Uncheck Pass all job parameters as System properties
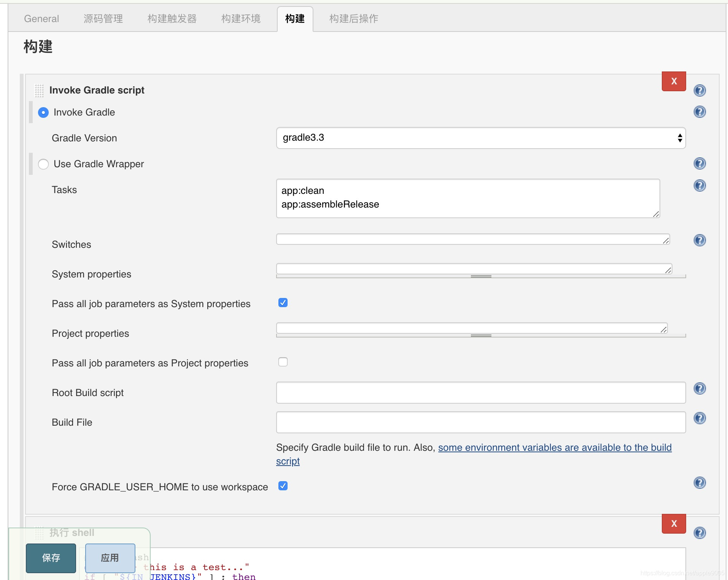This screenshot has height=580, width=728. coord(283,303)
